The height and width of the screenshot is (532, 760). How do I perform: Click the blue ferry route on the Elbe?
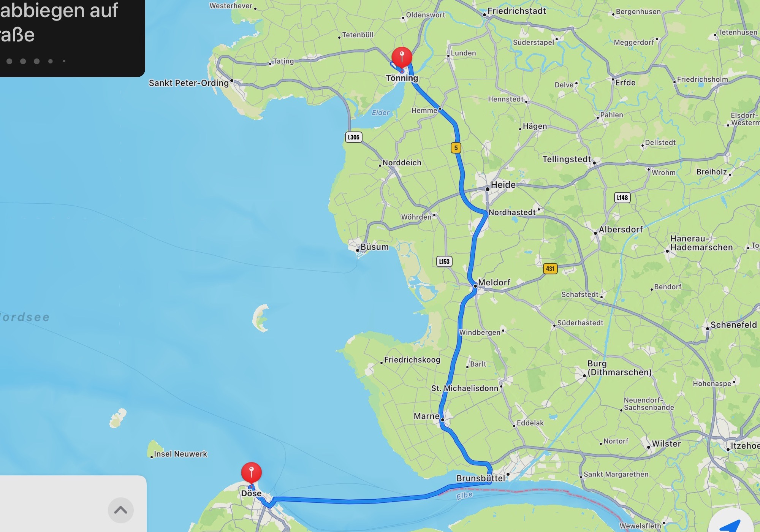pyautogui.click(x=350, y=501)
